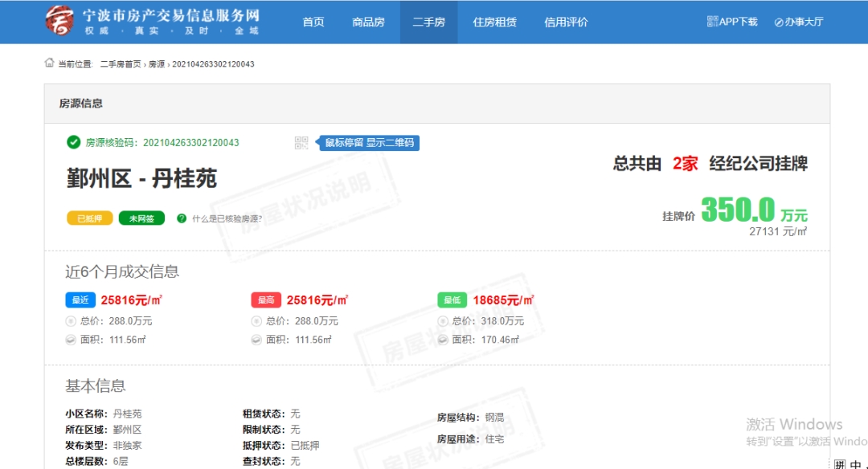The height and width of the screenshot is (469, 868).
Task: Click 房源核验码 green text
Action: click(x=162, y=143)
